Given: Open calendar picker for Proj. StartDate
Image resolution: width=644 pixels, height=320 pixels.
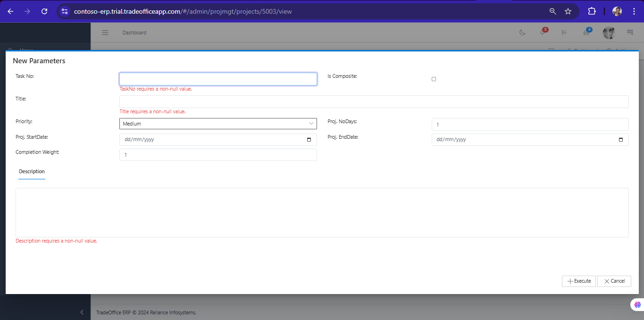Looking at the screenshot, I should tap(309, 140).
